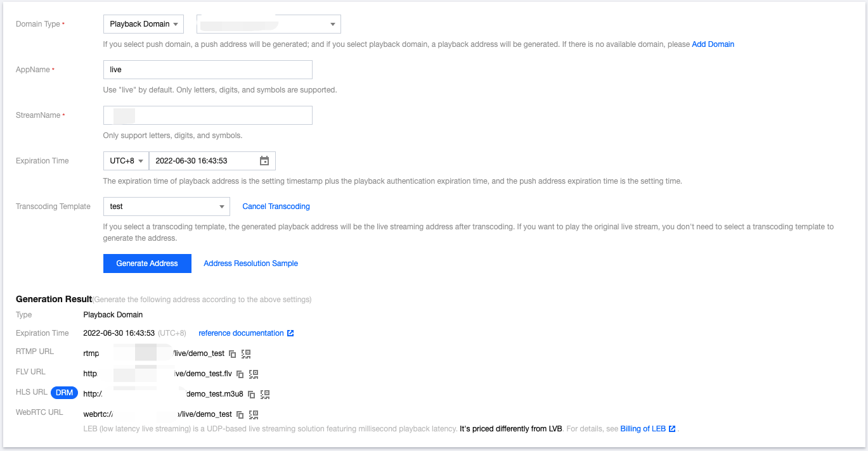Show QR code for HLS URL
The height and width of the screenshot is (451, 868).
[265, 394]
